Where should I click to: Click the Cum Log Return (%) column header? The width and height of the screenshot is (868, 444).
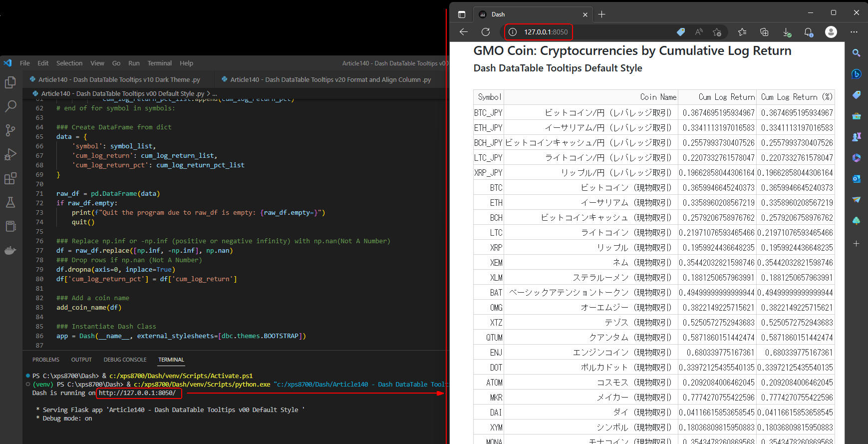tap(797, 97)
